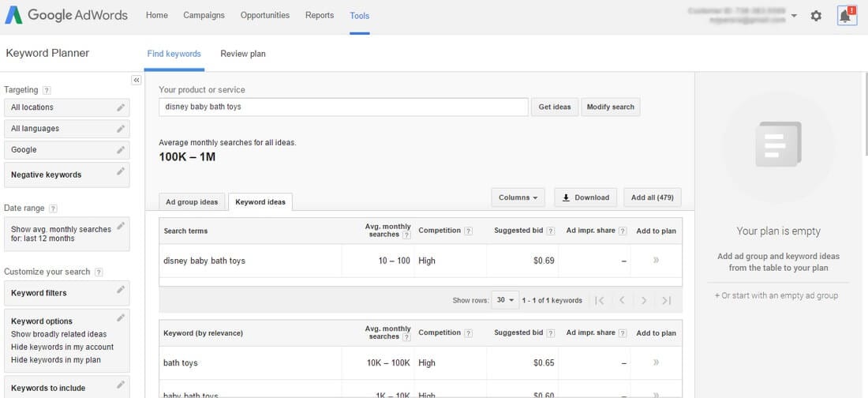
Task: Click Hide keywords in my plan
Action: [56, 360]
